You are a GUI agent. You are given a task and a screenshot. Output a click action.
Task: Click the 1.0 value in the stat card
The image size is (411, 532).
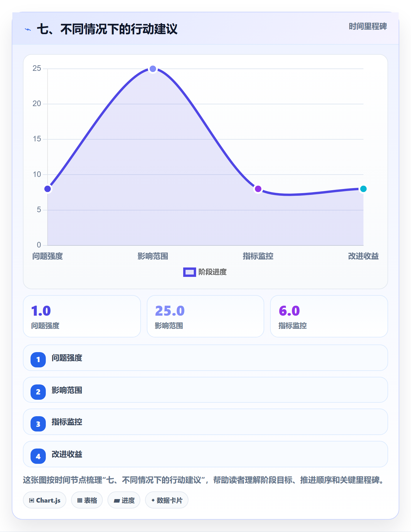tap(41, 311)
